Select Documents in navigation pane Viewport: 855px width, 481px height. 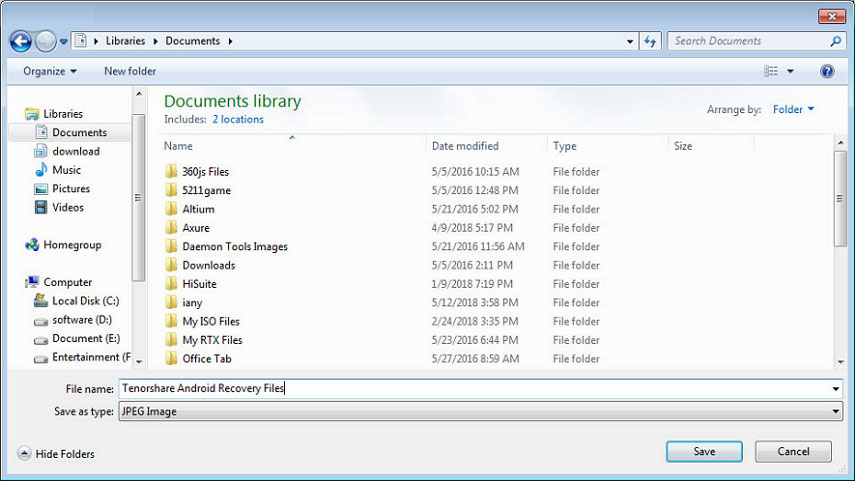(x=71, y=133)
